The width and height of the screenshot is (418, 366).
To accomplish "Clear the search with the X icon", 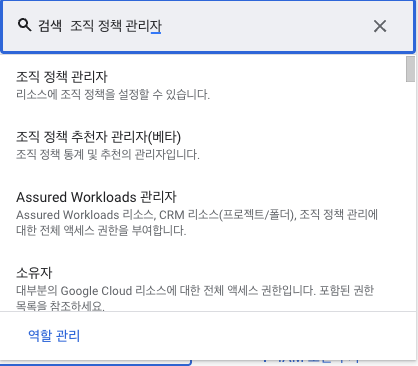I will point(380,26).
